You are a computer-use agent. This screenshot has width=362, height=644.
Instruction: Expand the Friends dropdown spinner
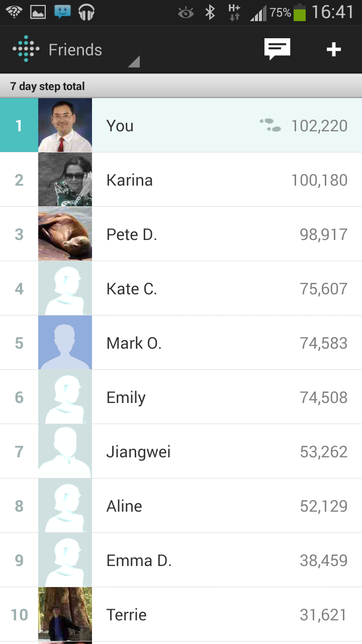pos(75,50)
